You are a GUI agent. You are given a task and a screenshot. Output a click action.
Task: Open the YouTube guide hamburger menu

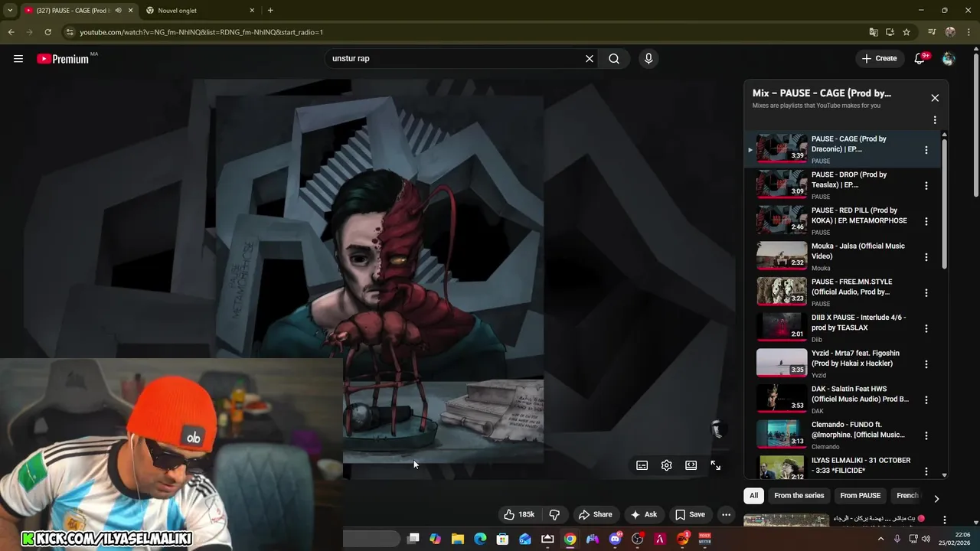click(18, 58)
